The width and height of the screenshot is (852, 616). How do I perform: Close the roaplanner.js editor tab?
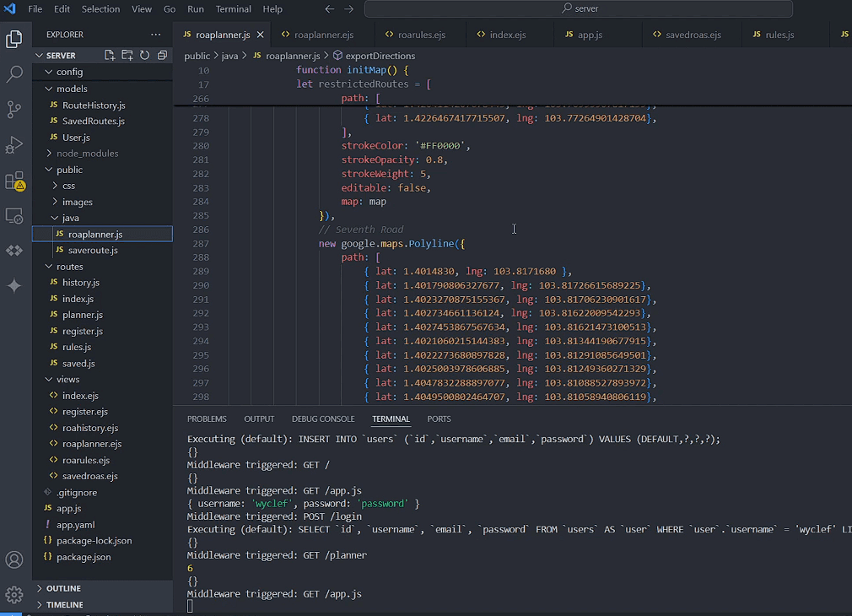261,35
